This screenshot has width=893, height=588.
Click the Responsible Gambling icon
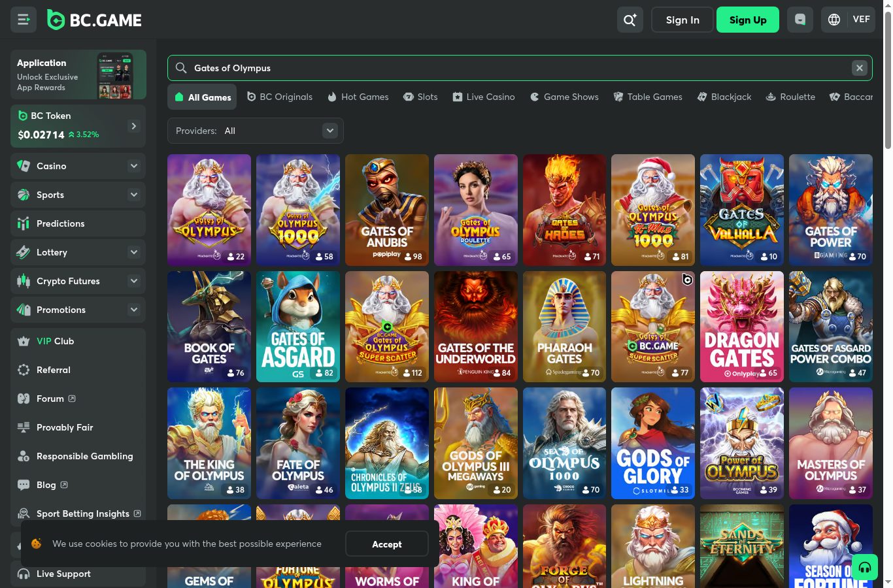click(x=24, y=456)
